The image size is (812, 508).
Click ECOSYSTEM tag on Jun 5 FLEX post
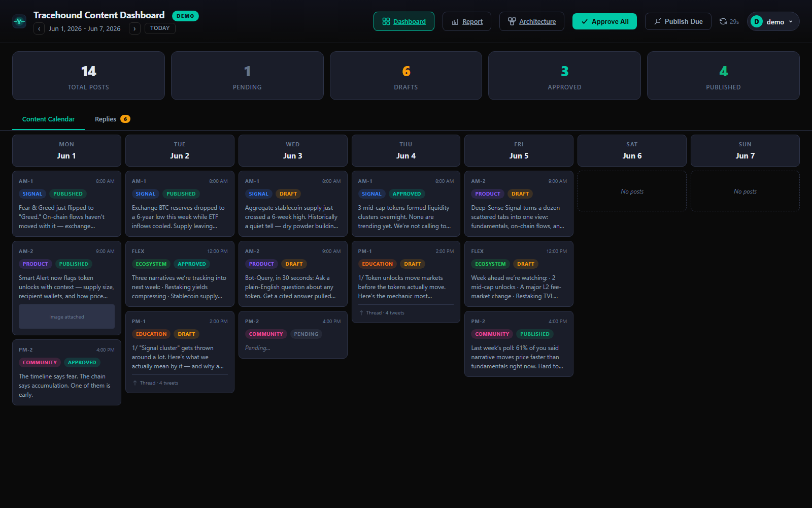[x=490, y=264]
